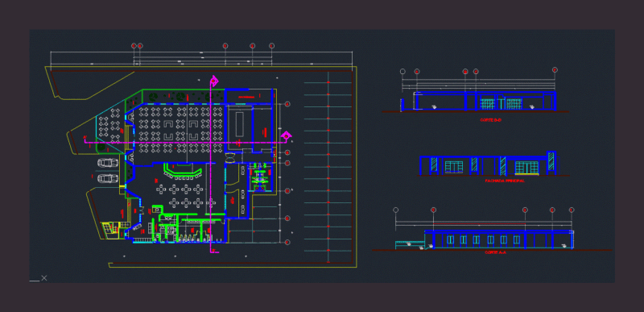Pick the magenta section marker beside the plan's east wall
644x312 pixels.
point(286,135)
